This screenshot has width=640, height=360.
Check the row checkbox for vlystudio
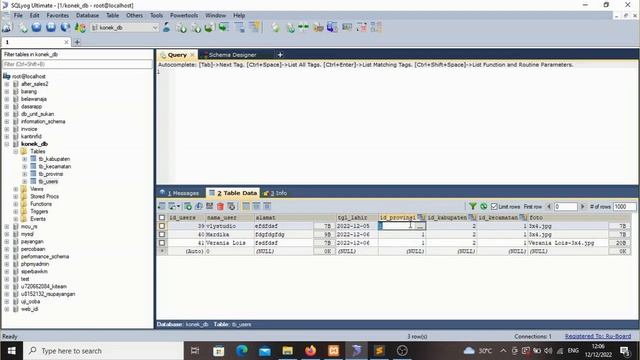(162, 226)
